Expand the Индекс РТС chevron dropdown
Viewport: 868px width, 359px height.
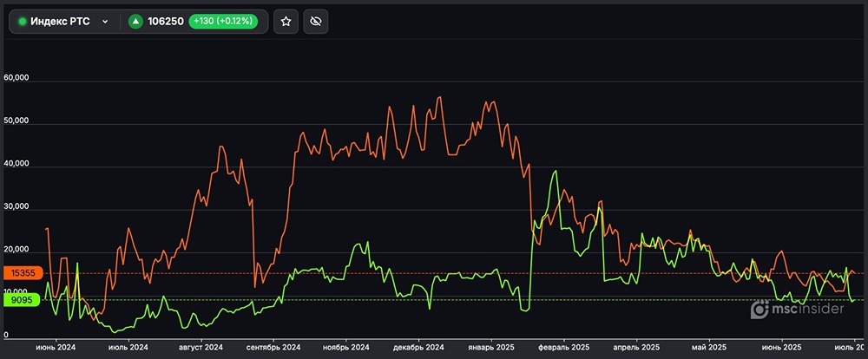point(105,21)
